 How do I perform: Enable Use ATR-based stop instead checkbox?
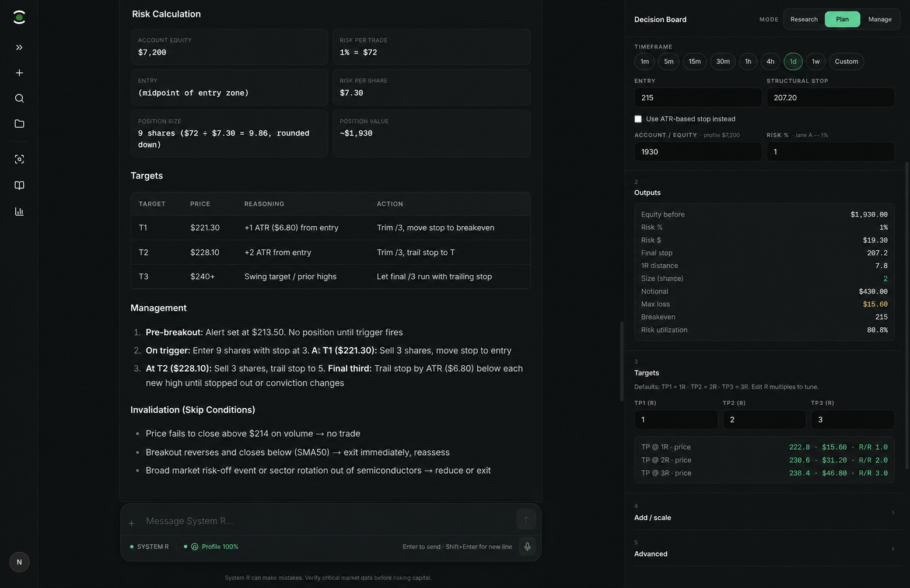638,119
